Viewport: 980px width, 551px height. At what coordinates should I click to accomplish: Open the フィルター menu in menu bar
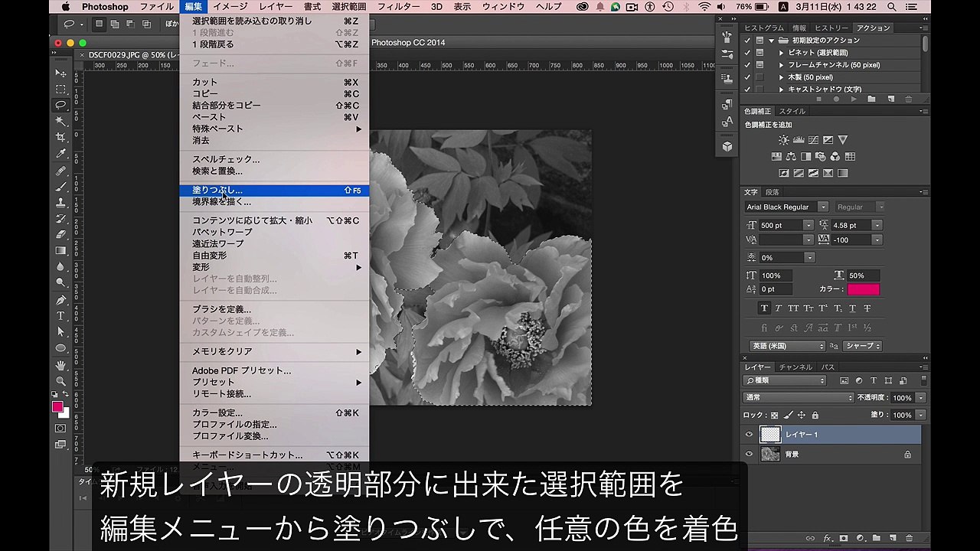(398, 7)
